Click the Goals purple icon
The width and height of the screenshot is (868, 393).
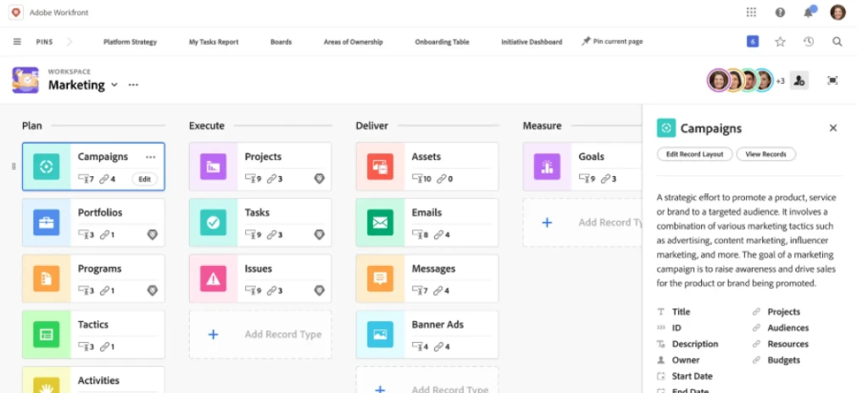(x=547, y=167)
